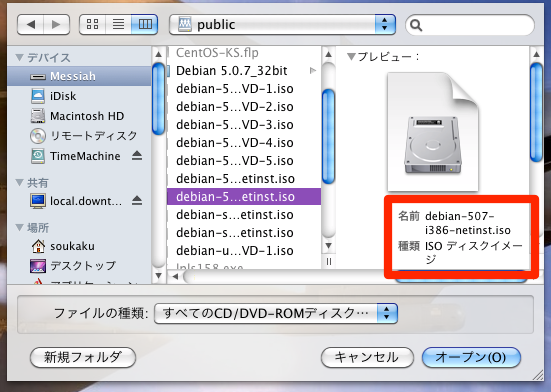
Task: Go back with the left arrow button
Action: click(x=31, y=25)
